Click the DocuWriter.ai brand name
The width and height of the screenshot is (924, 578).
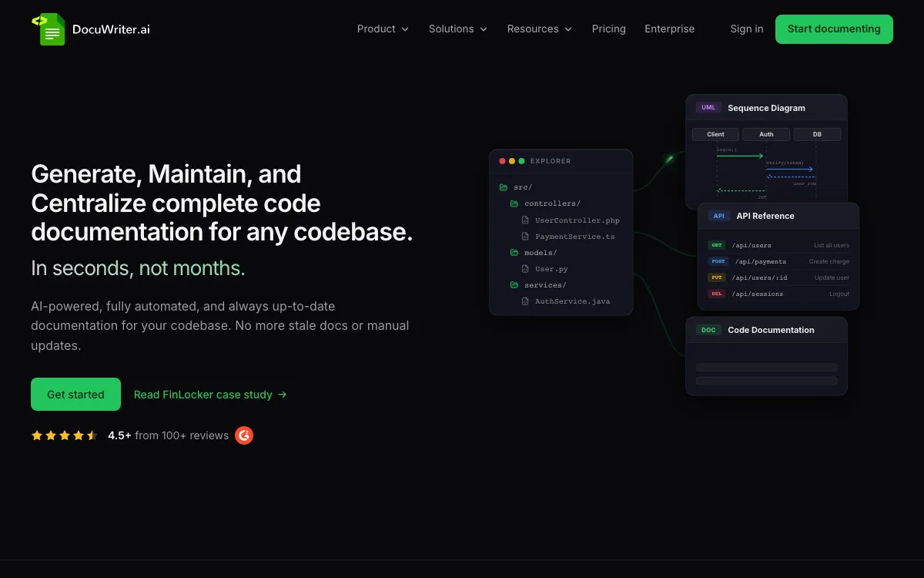111,29
